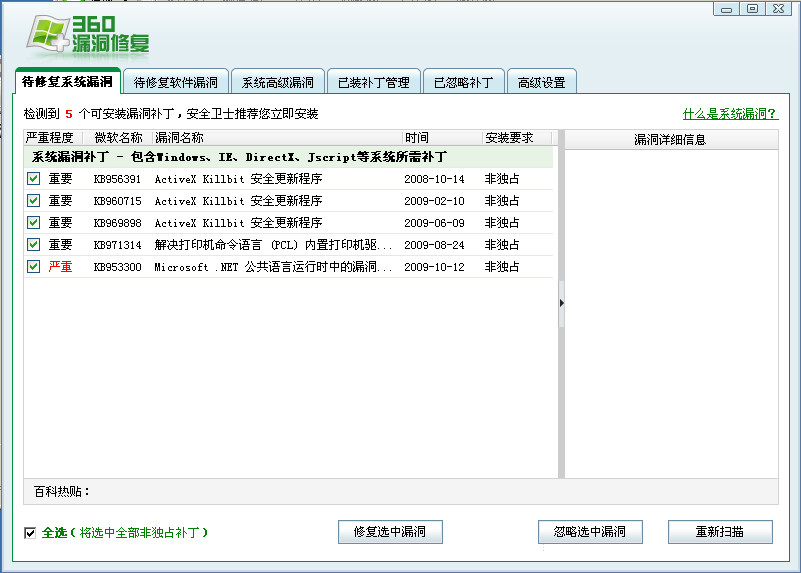
Task: Sort by the 微软名称 column header
Action: pos(118,137)
